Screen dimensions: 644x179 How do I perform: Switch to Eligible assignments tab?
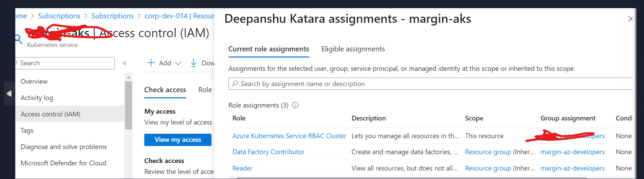pos(353,49)
